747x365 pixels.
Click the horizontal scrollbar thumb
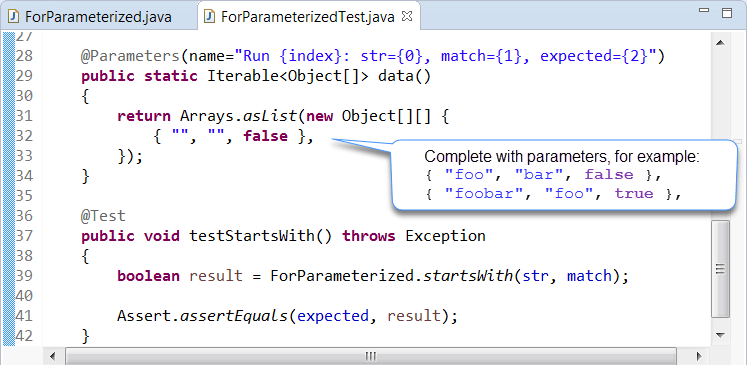click(x=371, y=356)
